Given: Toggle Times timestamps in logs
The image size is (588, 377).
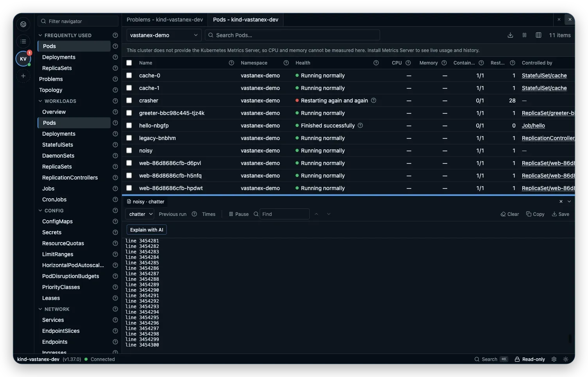Looking at the screenshot, I should 209,214.
